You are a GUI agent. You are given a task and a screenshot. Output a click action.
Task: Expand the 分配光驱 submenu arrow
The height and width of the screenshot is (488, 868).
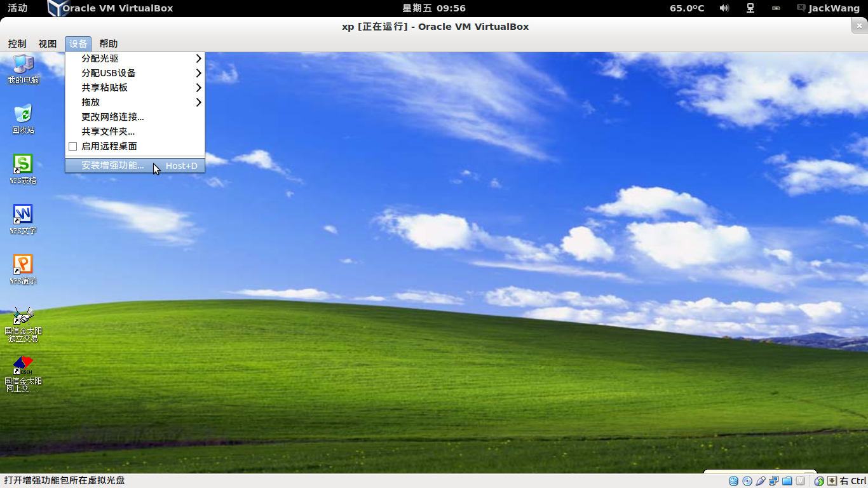(x=198, y=58)
